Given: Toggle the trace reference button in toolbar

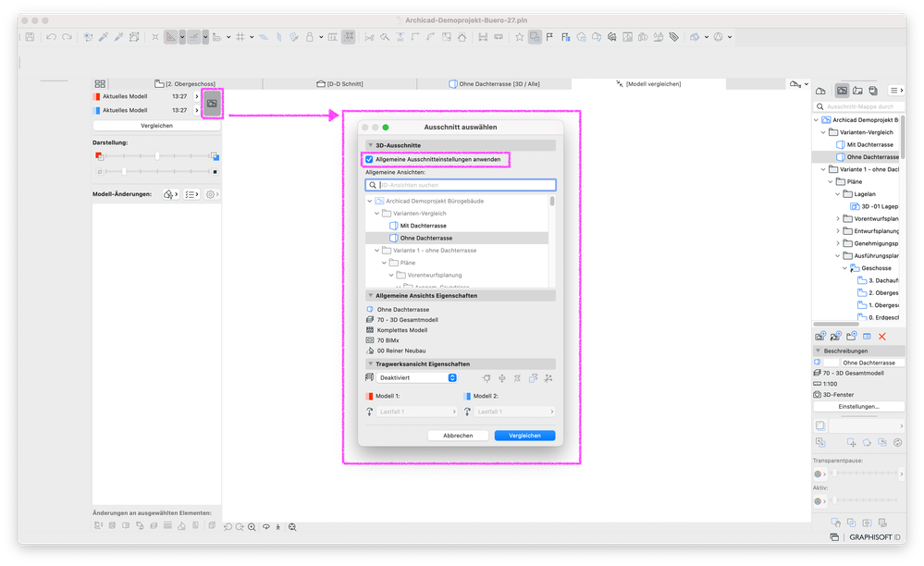Looking at the screenshot, I should coord(535,37).
